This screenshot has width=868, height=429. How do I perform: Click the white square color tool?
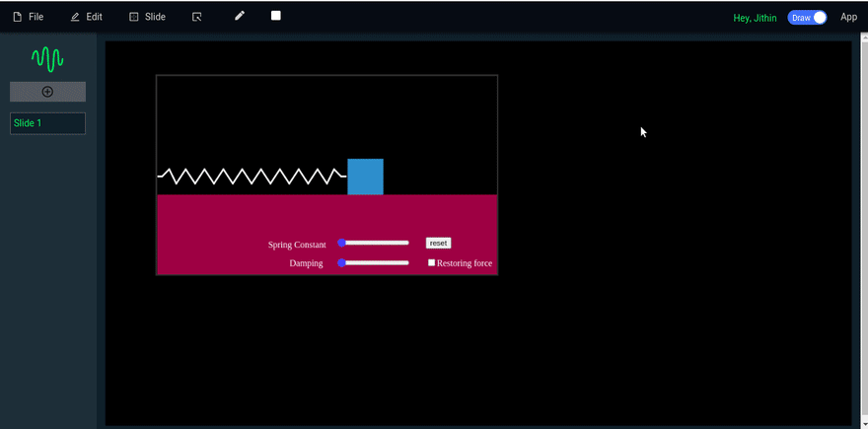click(x=275, y=16)
